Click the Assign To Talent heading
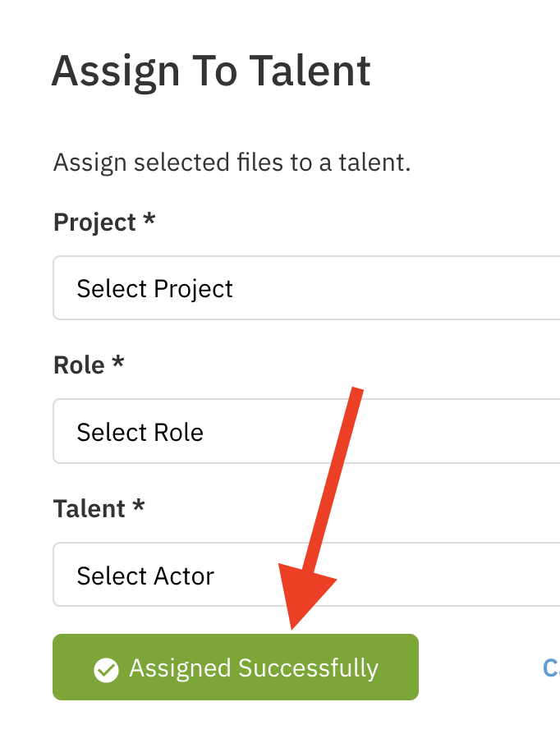Image resolution: width=560 pixels, height=734 pixels. coord(211,71)
